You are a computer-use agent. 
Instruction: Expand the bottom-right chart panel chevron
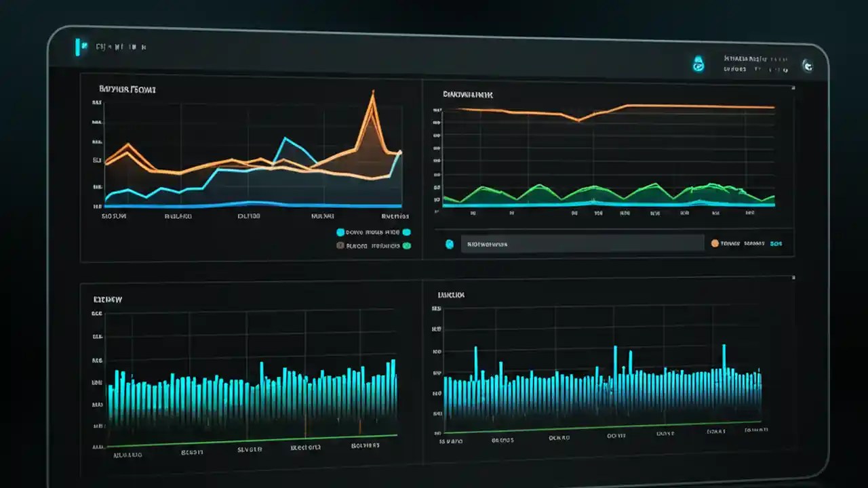click(792, 277)
